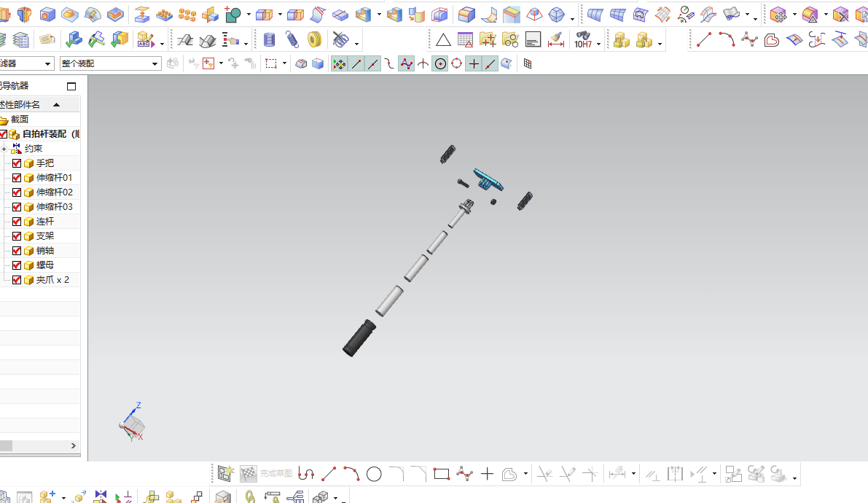Toggle the midpoint snap option
The width and height of the screenshot is (868, 503).
click(373, 63)
